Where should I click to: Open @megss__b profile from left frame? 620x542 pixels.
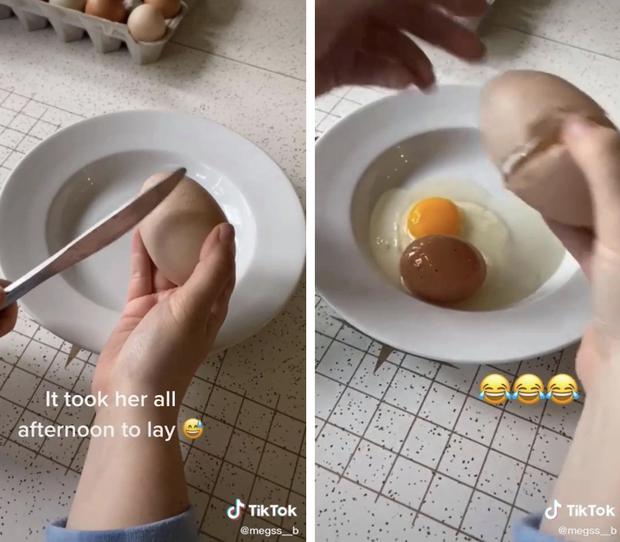(269, 531)
